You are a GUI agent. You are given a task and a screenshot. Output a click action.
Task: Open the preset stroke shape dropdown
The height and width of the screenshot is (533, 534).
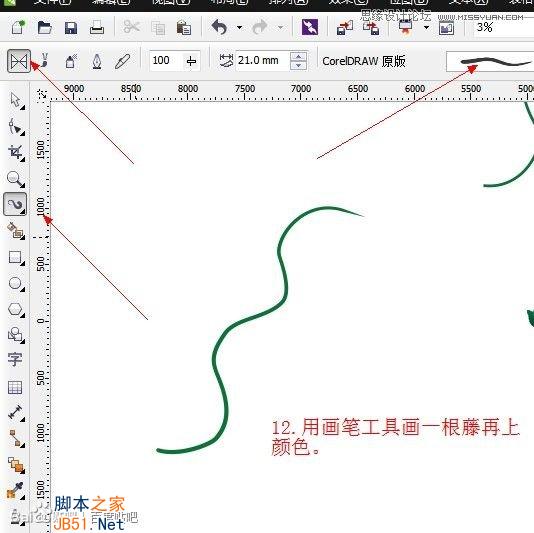coord(490,62)
